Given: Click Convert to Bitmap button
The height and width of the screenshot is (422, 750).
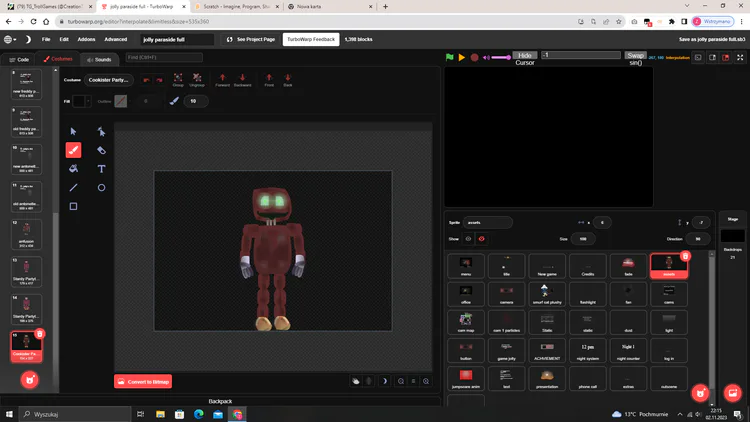Looking at the screenshot, I should 143,381.
